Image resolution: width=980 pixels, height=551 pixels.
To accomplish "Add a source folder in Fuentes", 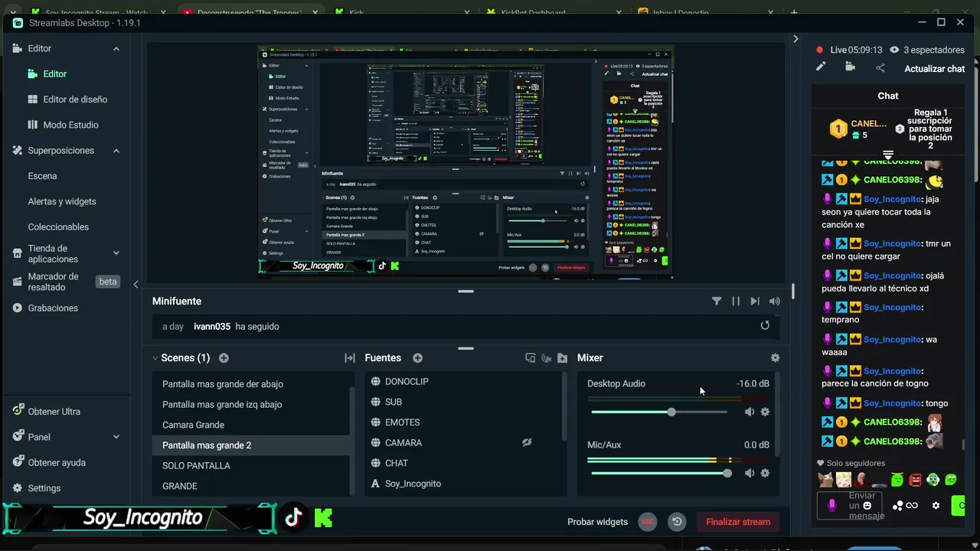I will coord(562,358).
